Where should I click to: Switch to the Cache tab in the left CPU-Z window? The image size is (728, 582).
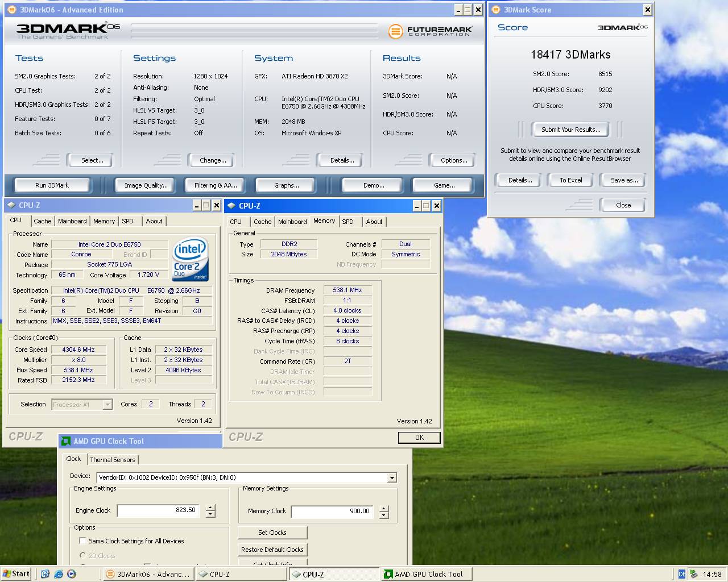pyautogui.click(x=42, y=221)
